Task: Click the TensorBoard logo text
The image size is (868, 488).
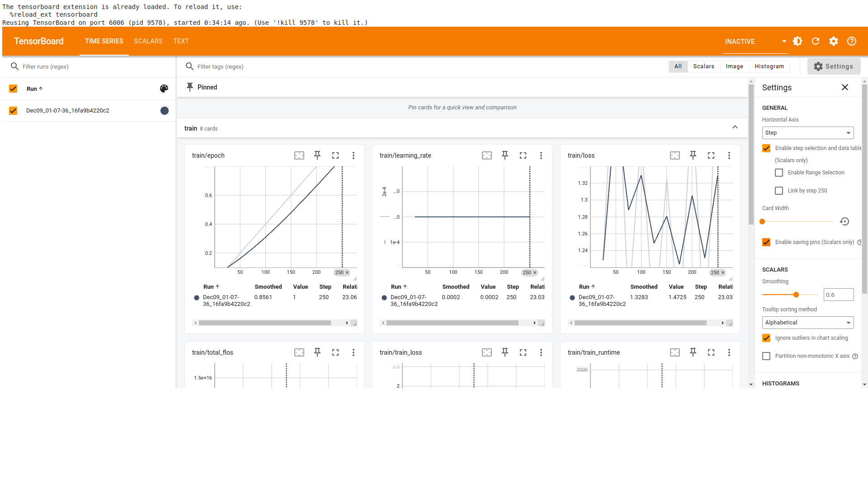Action: click(39, 41)
